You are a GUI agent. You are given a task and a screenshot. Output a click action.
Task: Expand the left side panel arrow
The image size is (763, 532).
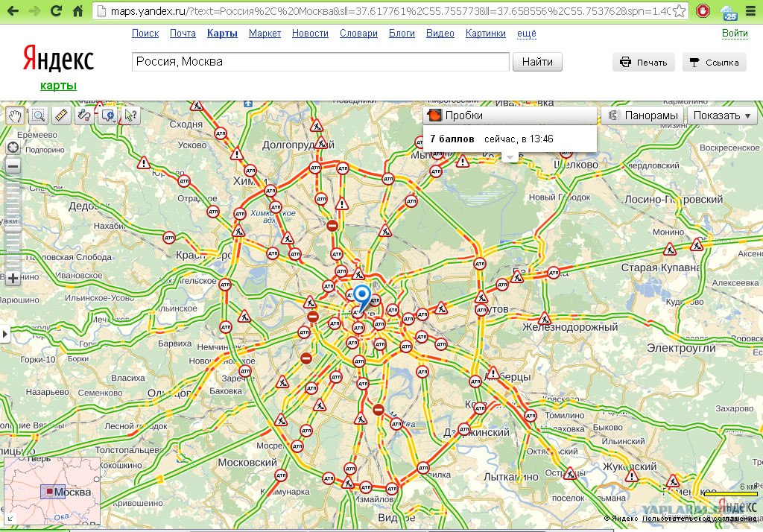[x=4, y=334]
